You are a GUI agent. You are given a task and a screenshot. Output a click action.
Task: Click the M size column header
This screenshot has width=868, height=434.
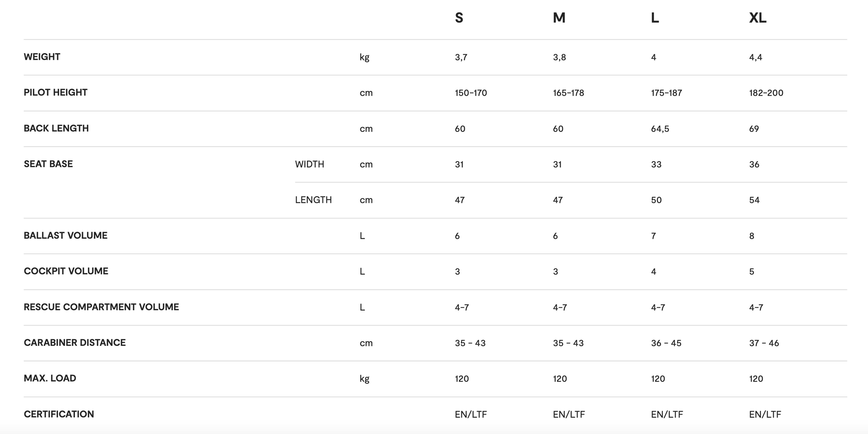point(559,18)
